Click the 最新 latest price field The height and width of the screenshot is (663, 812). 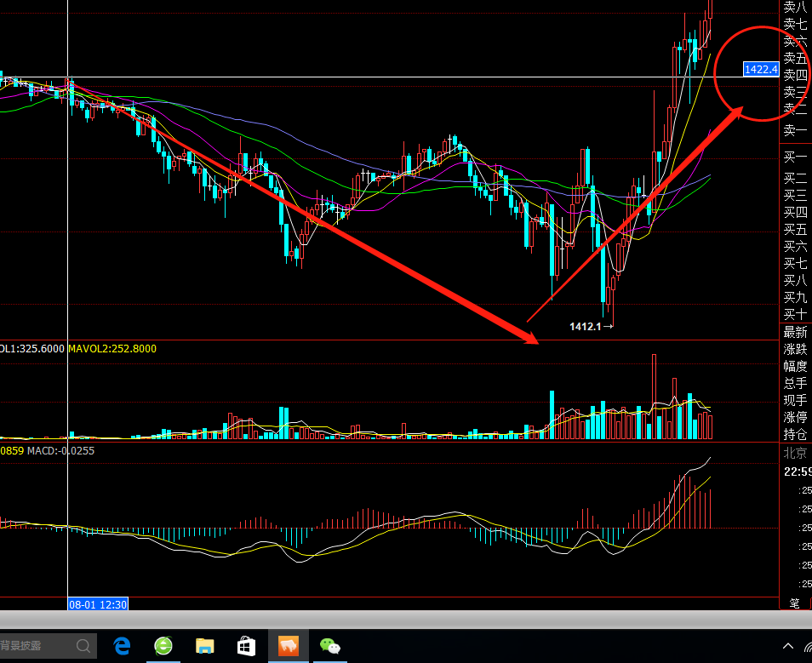[795, 332]
